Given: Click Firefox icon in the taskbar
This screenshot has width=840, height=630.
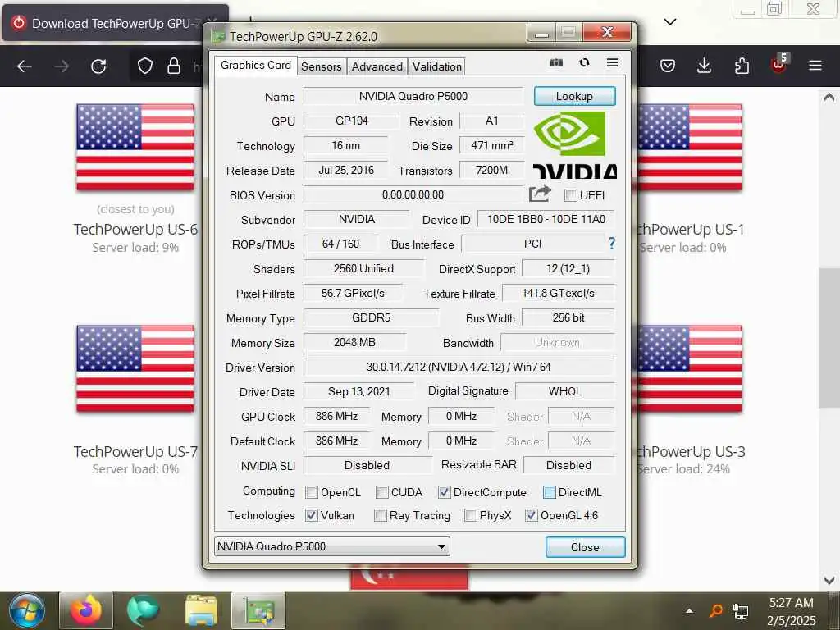Looking at the screenshot, I should coord(85,610).
